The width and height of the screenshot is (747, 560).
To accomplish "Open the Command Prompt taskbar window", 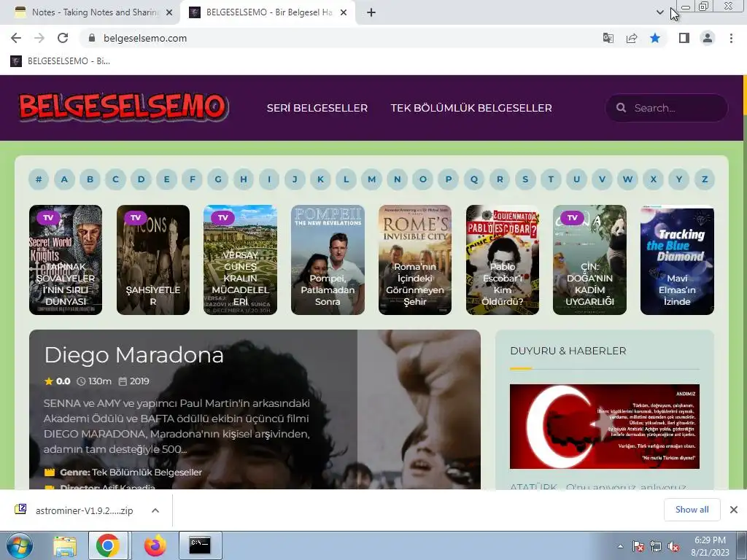I will [x=200, y=545].
